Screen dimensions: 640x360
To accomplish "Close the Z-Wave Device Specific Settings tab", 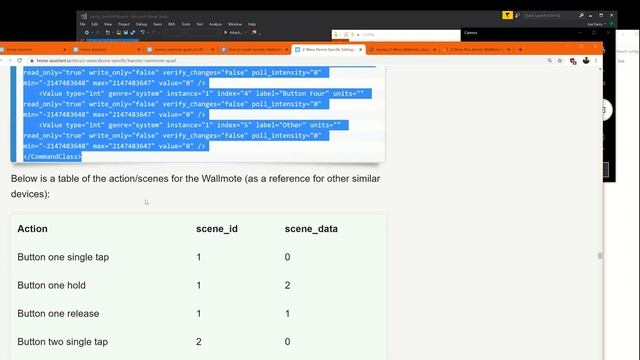I will [x=360, y=49].
